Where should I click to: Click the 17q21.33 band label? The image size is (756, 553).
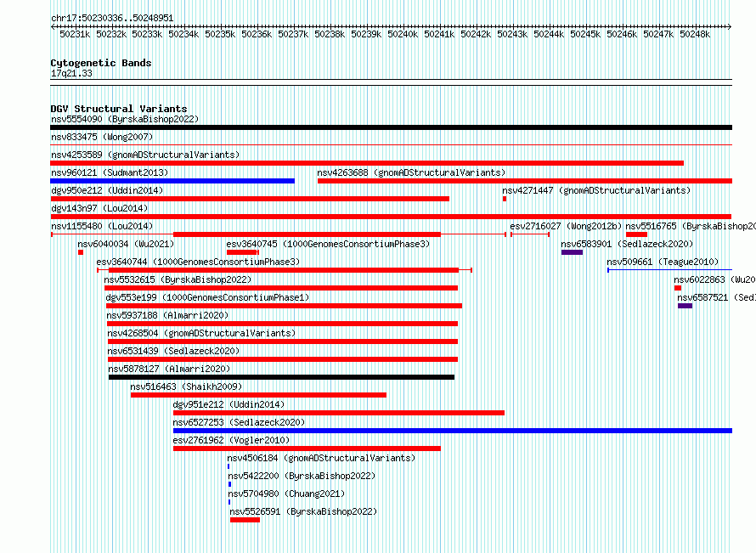[71, 73]
